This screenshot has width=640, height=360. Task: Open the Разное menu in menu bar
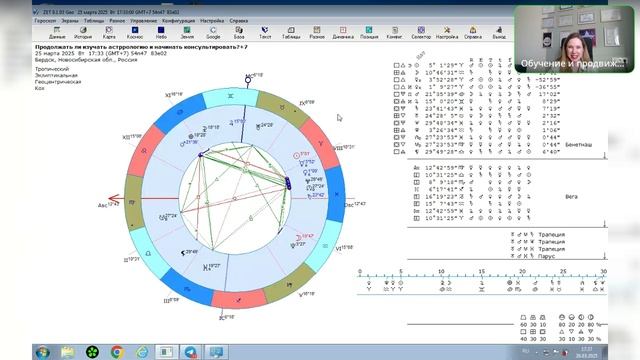click(x=117, y=20)
